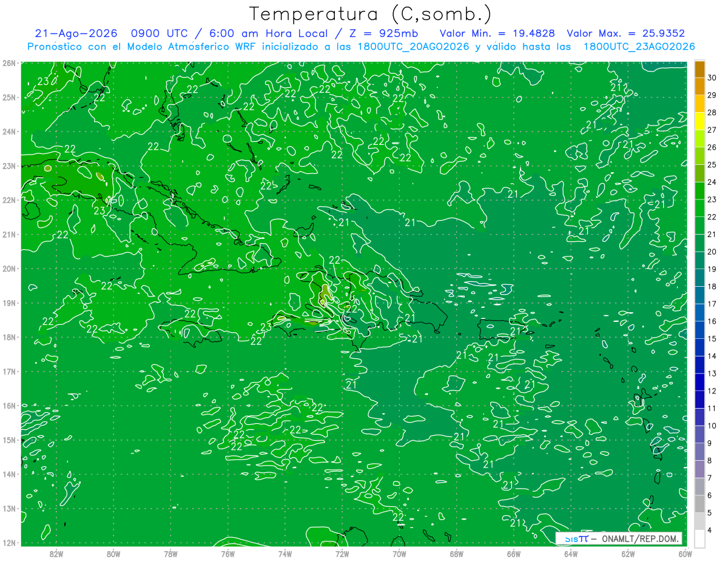The image size is (728, 562).
Task: Click the "72W" longitude label
Action: (x=342, y=553)
